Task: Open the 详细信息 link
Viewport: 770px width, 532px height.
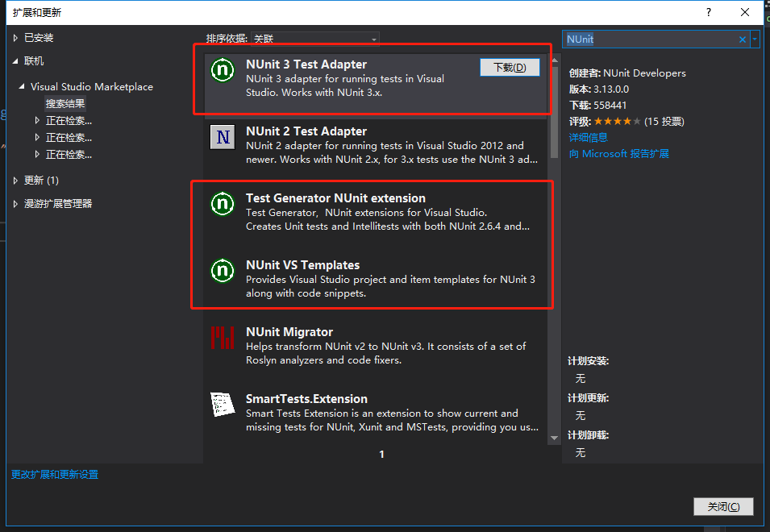Action: 589,137
